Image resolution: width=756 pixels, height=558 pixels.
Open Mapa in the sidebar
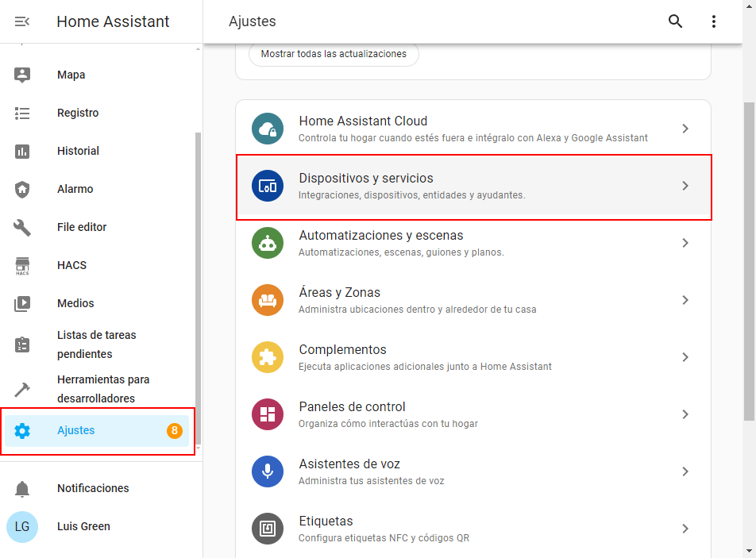coord(71,75)
